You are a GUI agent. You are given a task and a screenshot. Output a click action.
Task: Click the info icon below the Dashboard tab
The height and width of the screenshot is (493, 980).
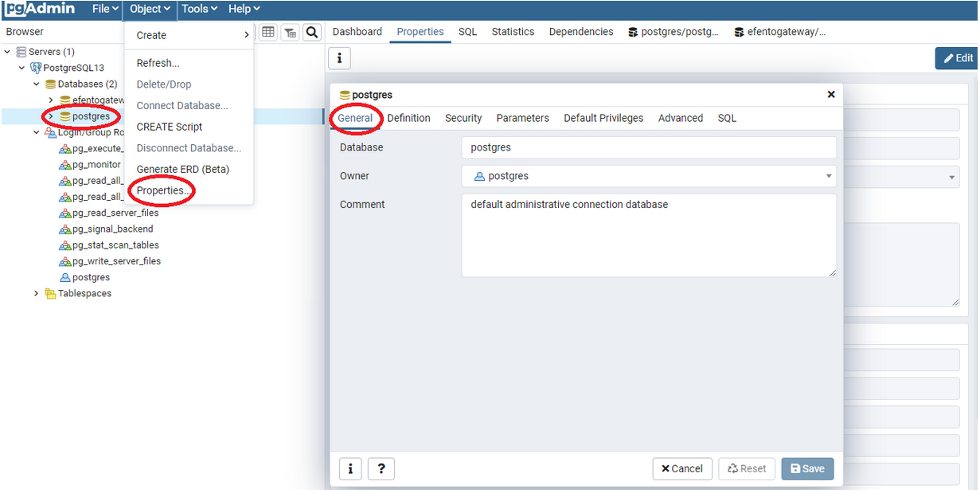[x=339, y=58]
